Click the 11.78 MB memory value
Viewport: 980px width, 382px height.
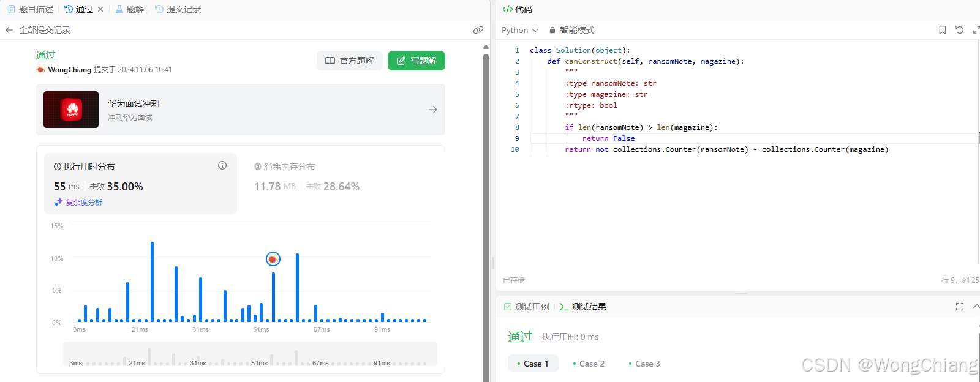click(x=275, y=187)
